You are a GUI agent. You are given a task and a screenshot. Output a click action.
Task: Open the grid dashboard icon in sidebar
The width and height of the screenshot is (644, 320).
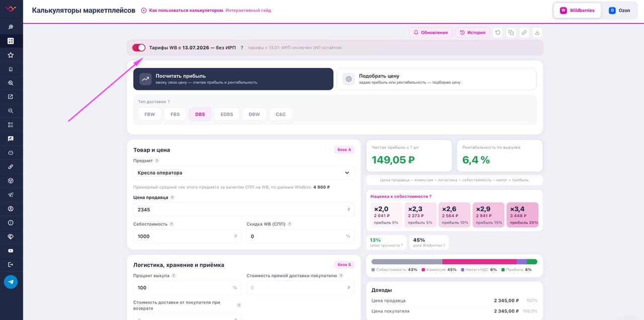click(x=11, y=41)
